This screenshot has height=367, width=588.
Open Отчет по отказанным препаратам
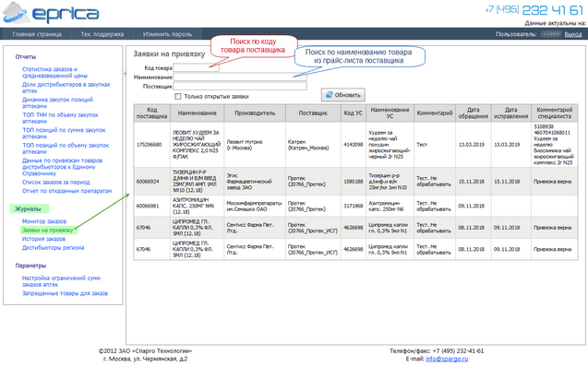tap(66, 191)
